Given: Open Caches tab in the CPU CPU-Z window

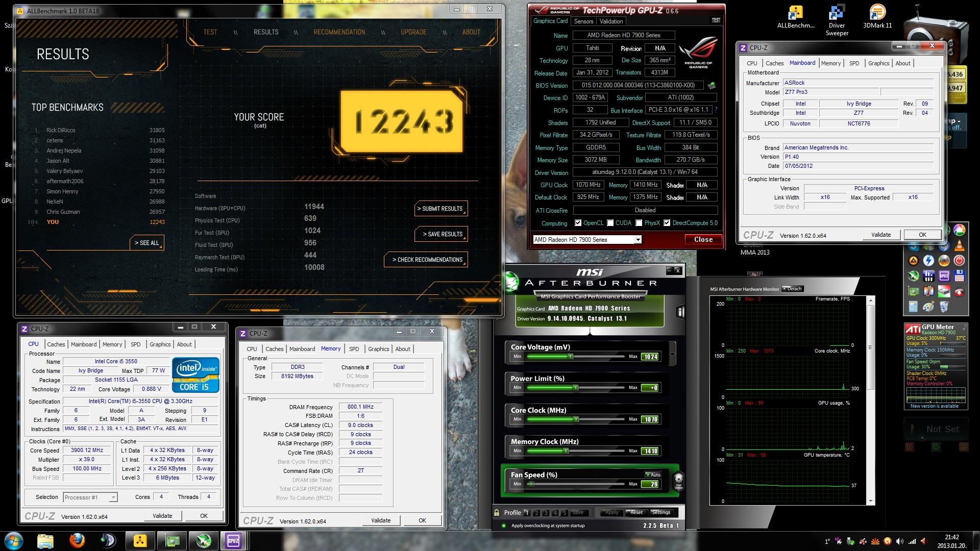Looking at the screenshot, I should [x=56, y=344].
